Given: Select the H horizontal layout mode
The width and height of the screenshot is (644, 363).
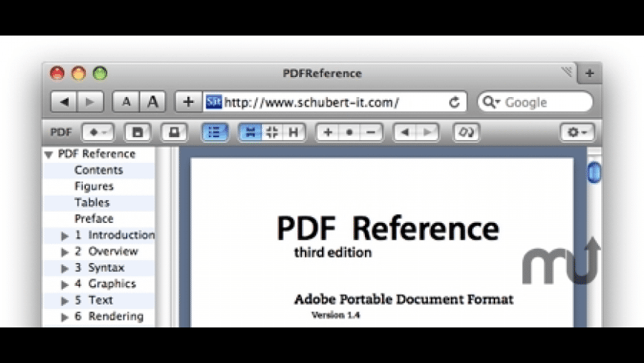Looking at the screenshot, I should click(x=294, y=133).
